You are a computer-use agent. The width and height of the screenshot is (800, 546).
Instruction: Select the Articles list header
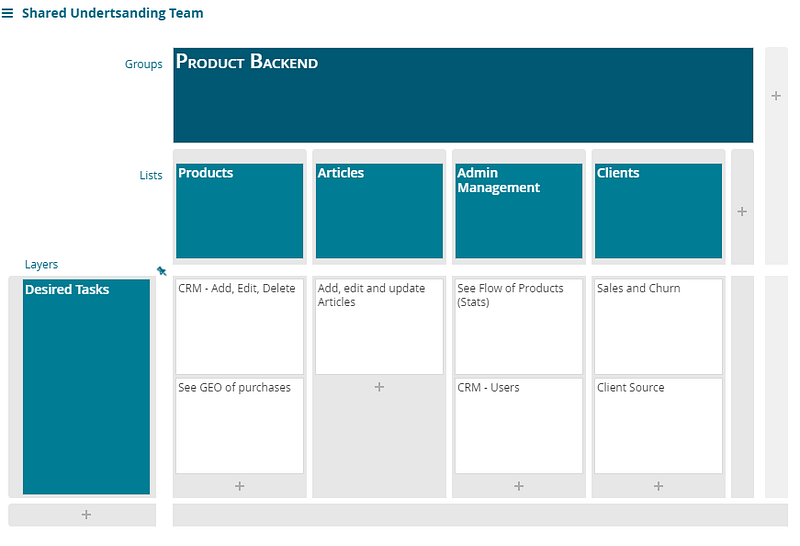379,211
